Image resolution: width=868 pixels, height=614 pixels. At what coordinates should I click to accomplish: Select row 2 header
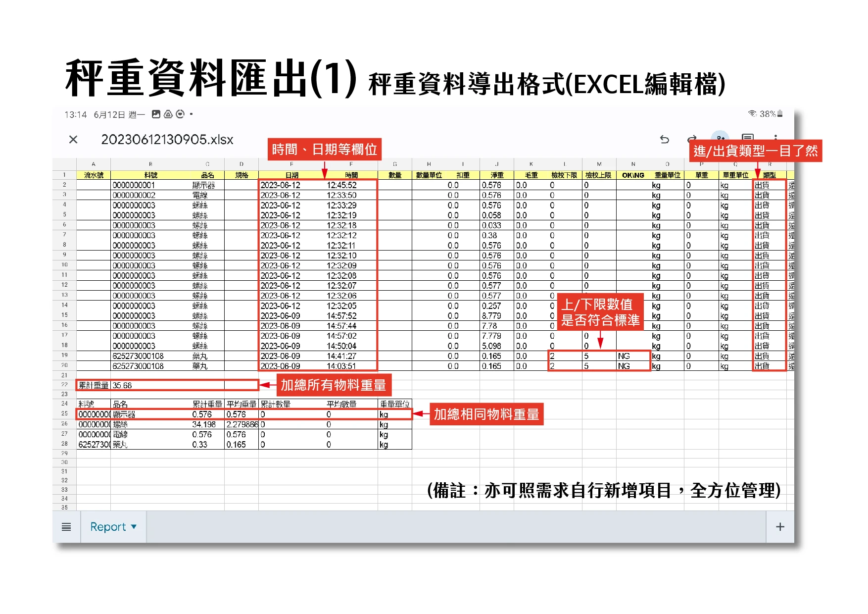64,185
